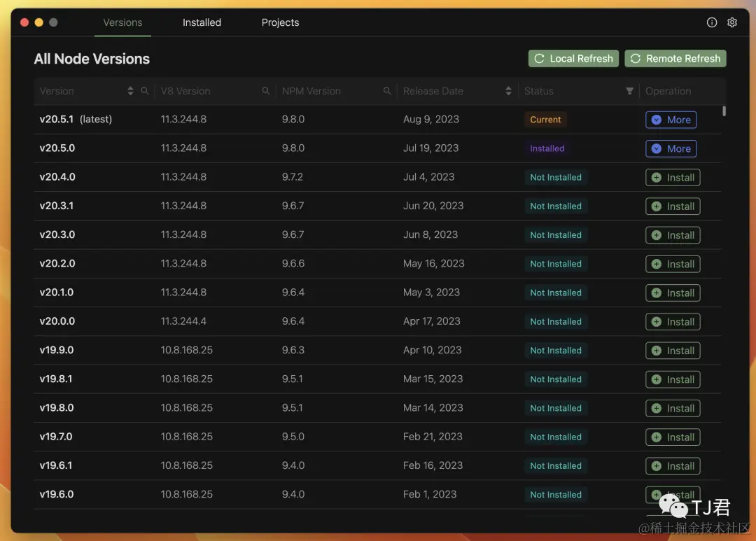Viewport: 756px width, 541px height.
Task: Install Node v20.1.0
Action: coord(673,293)
